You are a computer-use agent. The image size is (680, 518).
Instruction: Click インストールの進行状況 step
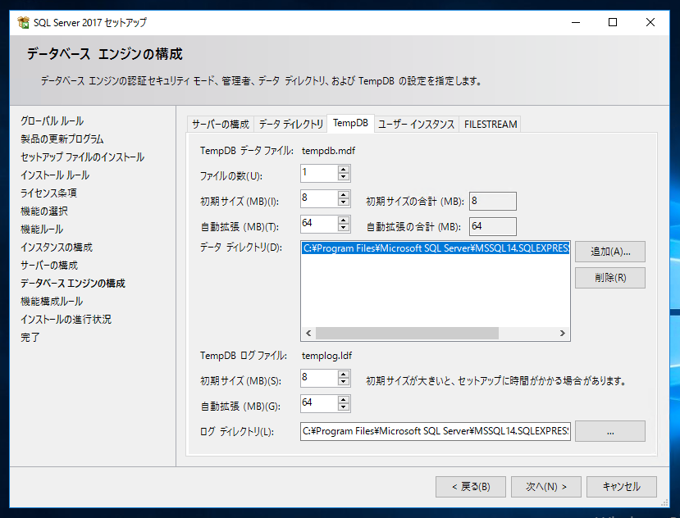tap(66, 319)
